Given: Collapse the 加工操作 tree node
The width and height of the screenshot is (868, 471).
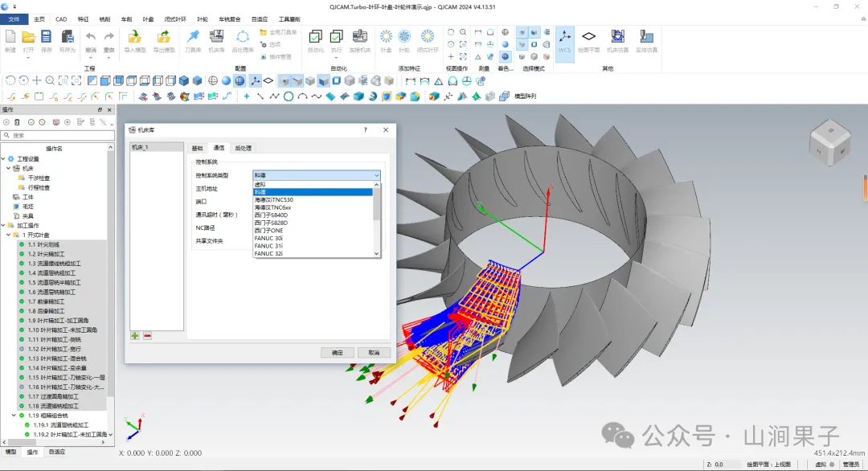Looking at the screenshot, I should tap(4, 225).
